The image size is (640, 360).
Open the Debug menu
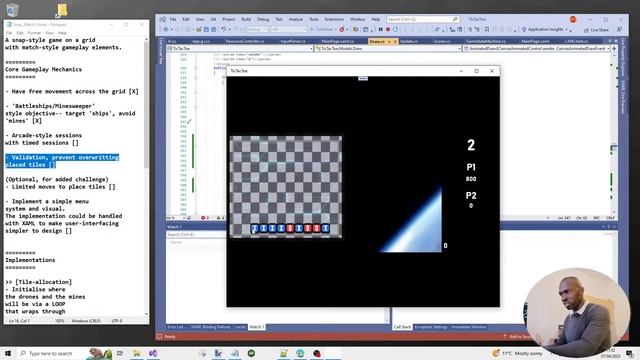pyautogui.click(x=263, y=19)
